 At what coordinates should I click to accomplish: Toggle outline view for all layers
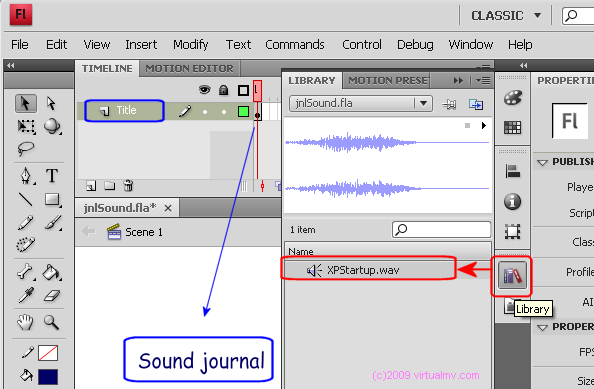(243, 91)
